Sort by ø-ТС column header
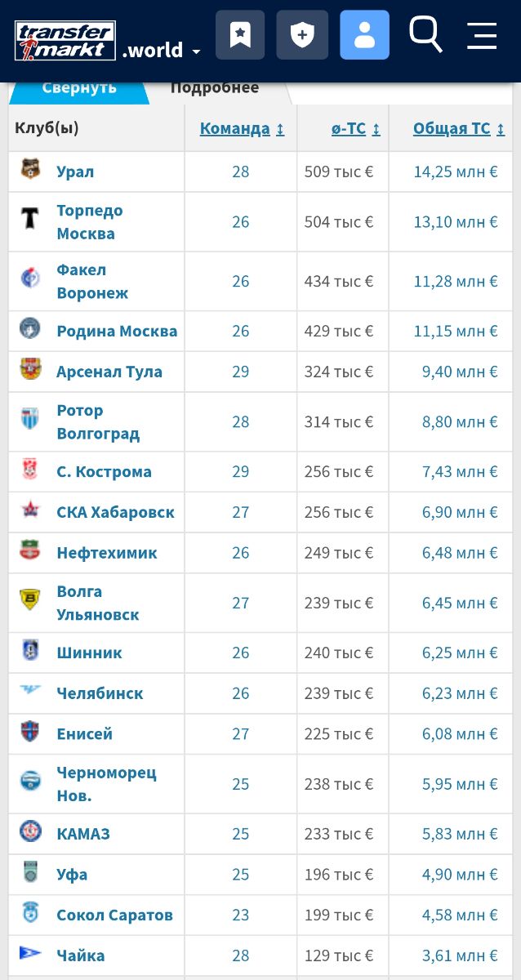This screenshot has width=521, height=980. pos(355,128)
